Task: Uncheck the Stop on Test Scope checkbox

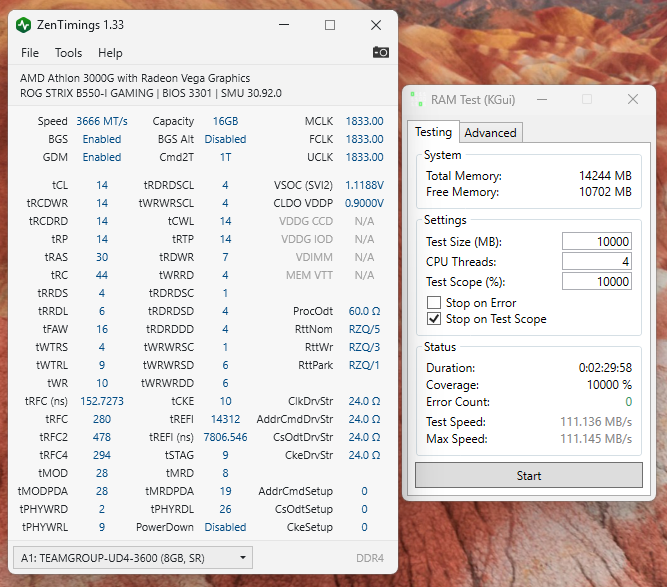Action: (x=434, y=319)
